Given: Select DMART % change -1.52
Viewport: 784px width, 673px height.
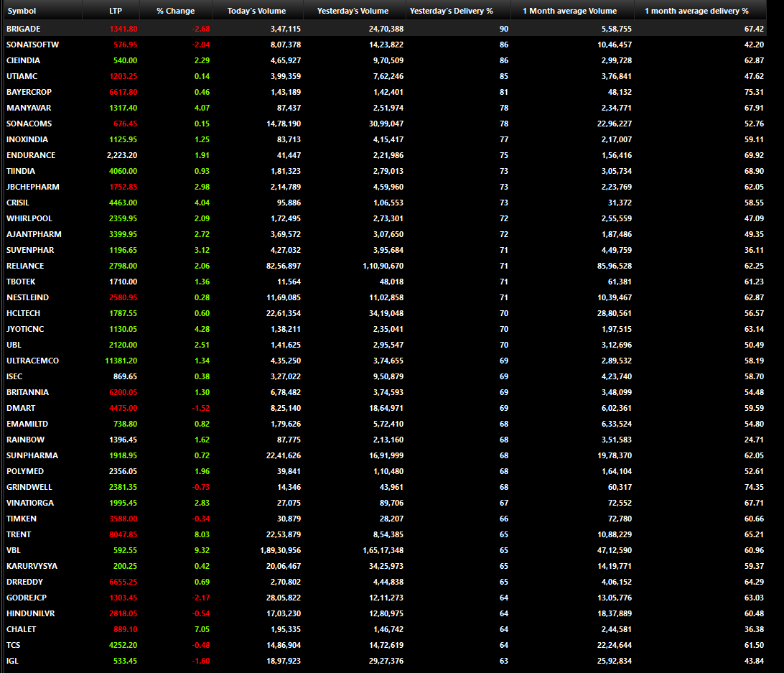Looking at the screenshot, I should click(x=201, y=408).
